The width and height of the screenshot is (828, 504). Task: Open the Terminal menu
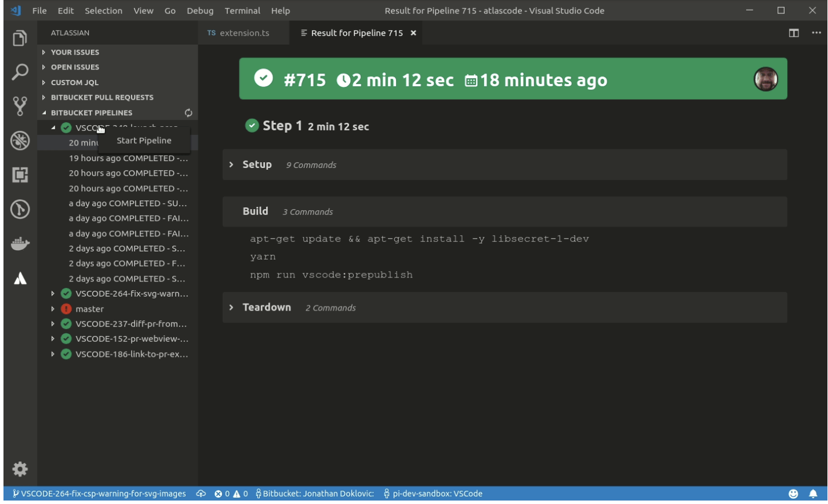point(242,10)
